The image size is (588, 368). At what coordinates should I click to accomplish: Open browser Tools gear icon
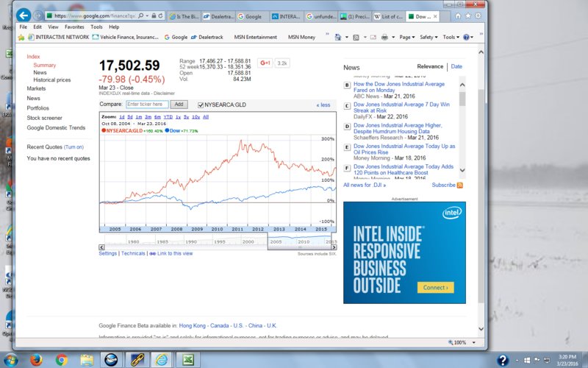tap(478, 15)
